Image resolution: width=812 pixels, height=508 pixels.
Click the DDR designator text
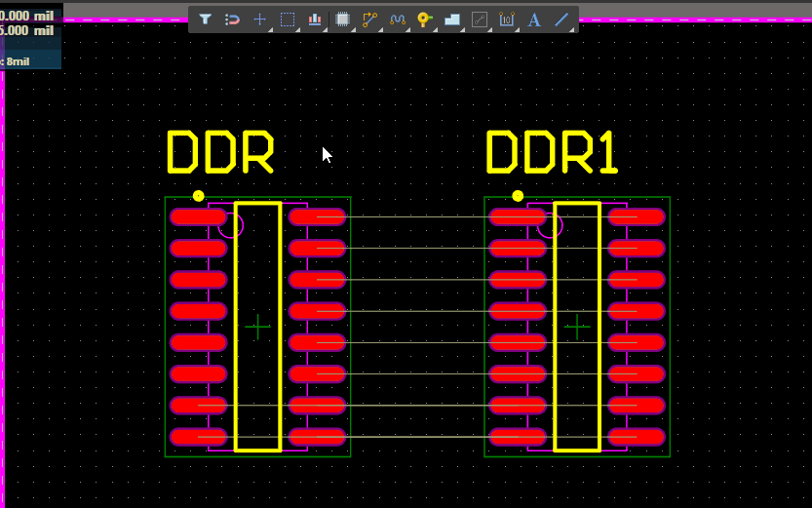coord(219,153)
